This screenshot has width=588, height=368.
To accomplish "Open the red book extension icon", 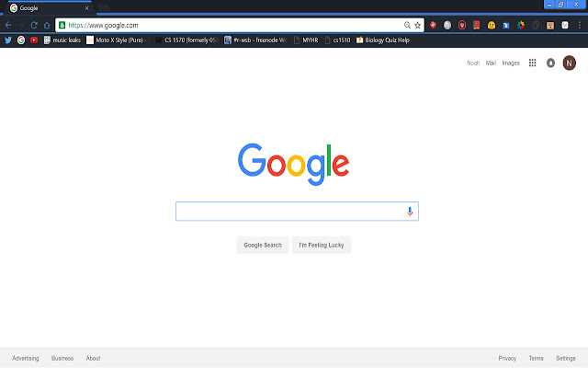I will (477, 25).
